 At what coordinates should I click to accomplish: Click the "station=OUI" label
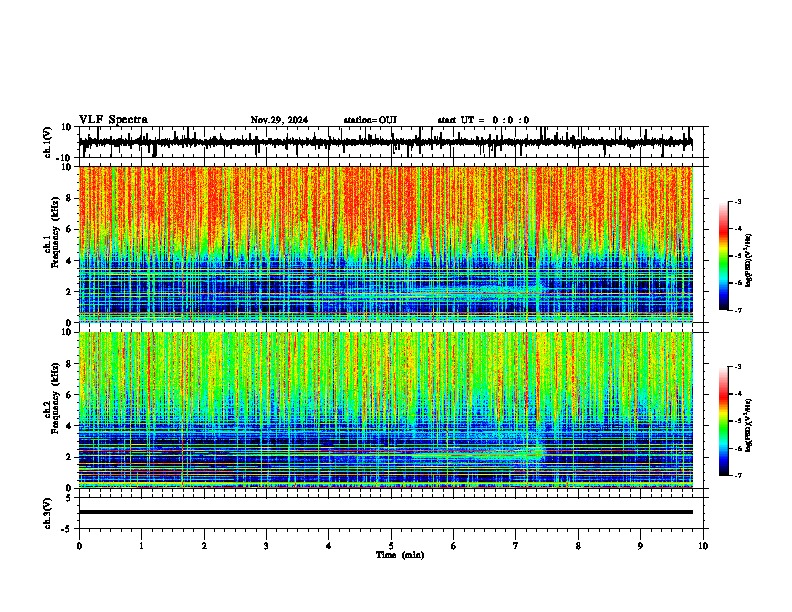click(370, 120)
